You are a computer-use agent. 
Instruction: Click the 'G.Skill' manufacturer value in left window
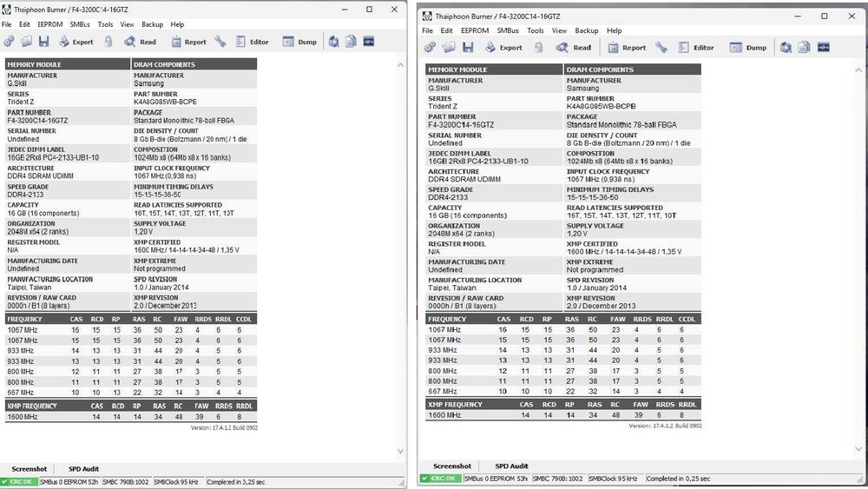[x=16, y=83]
